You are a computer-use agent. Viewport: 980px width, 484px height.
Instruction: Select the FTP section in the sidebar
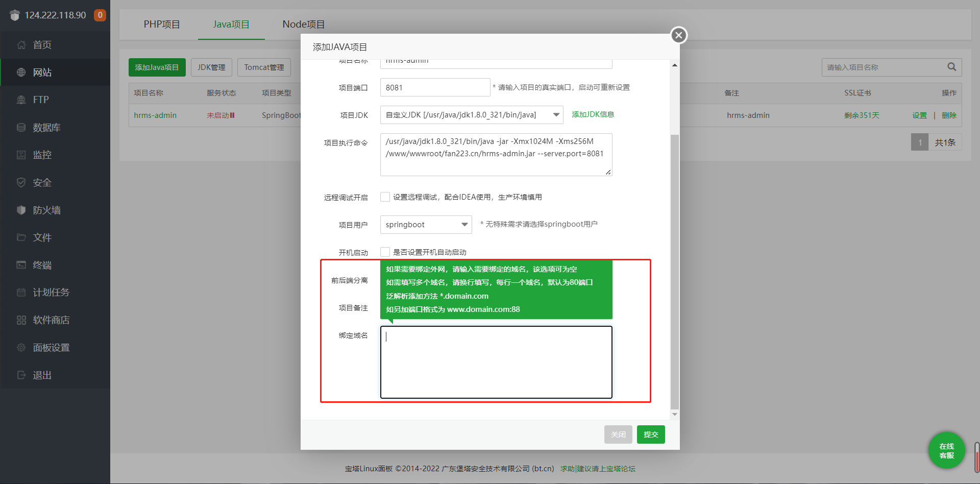pyautogui.click(x=39, y=100)
